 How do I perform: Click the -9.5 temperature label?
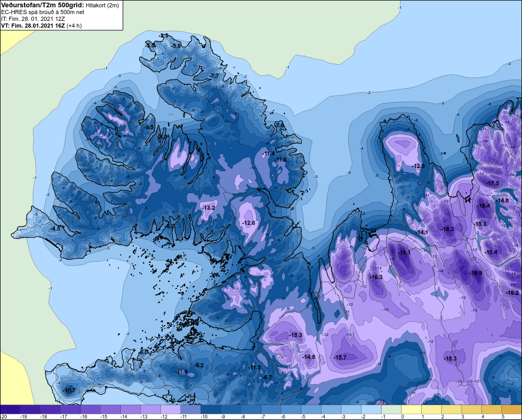coord(149,127)
